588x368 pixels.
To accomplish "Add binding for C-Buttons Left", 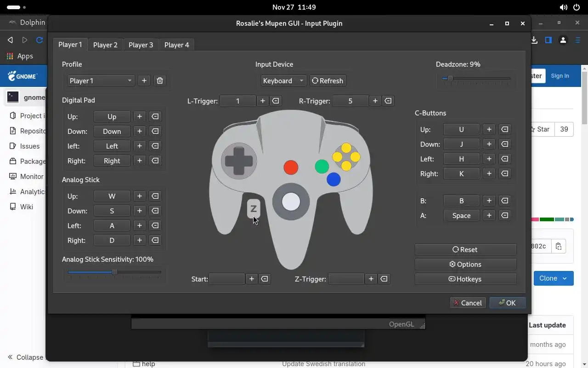I will 489,159.
